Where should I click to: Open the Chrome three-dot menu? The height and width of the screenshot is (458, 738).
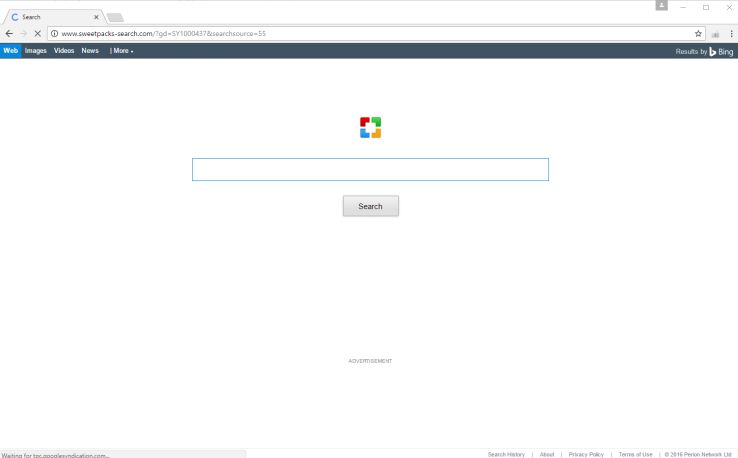731,33
